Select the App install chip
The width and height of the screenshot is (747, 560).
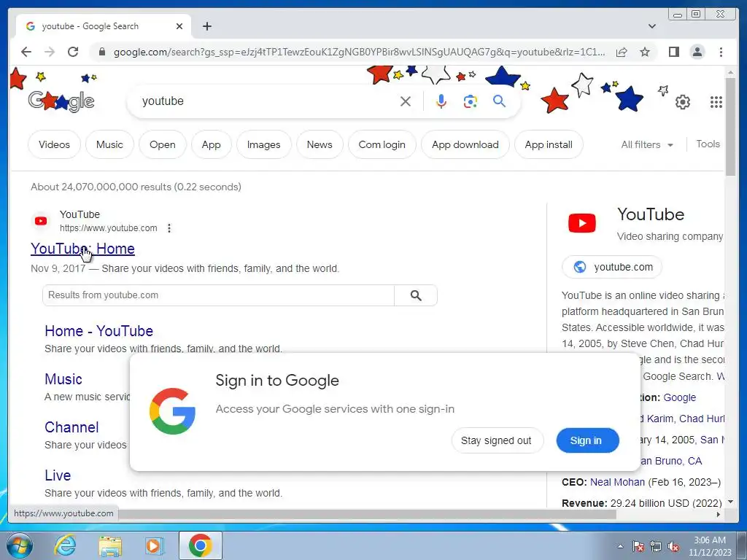pyautogui.click(x=549, y=144)
